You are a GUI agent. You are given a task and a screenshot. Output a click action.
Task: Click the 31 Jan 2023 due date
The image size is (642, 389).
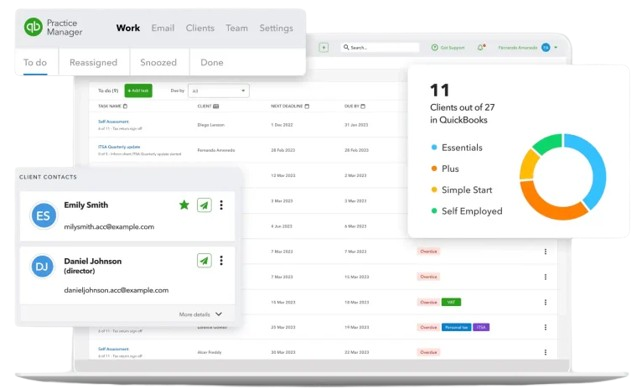point(356,125)
